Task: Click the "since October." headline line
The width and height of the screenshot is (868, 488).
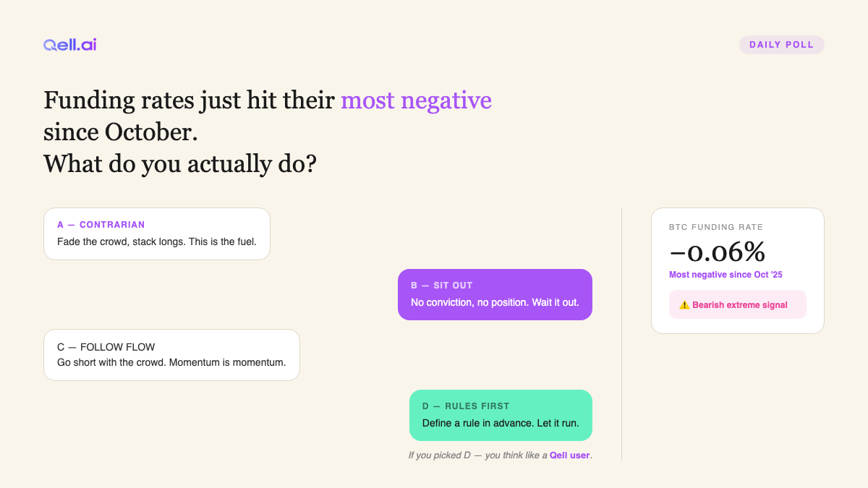Action: 121,132
